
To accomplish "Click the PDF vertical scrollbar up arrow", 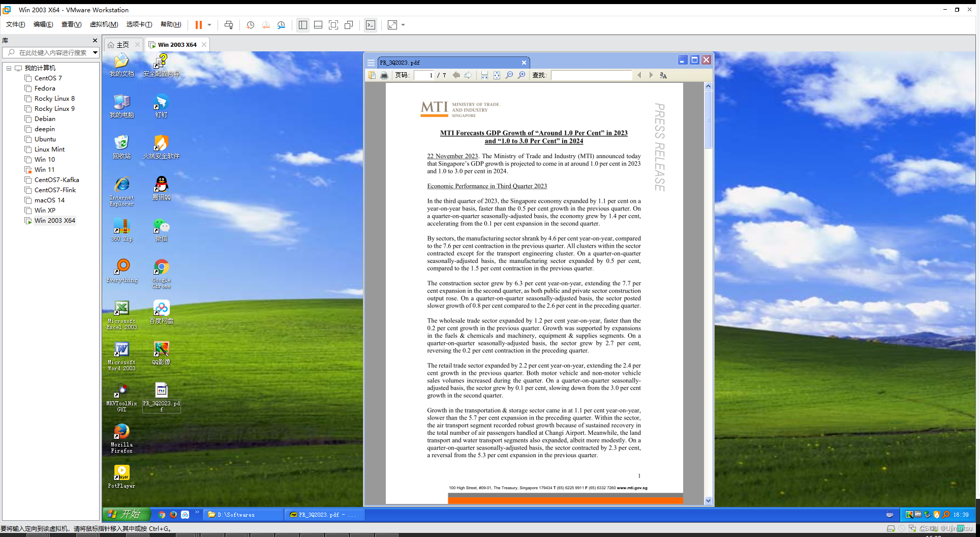I will tap(708, 86).
